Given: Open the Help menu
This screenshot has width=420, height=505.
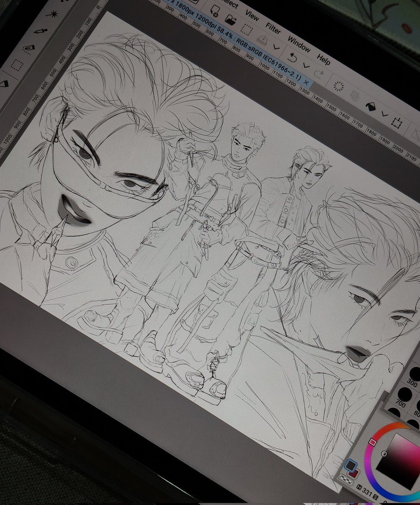Looking at the screenshot, I should (323, 59).
